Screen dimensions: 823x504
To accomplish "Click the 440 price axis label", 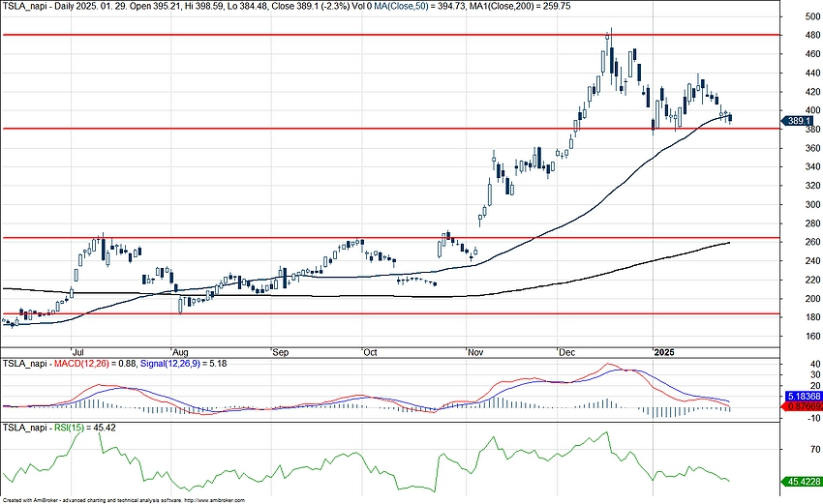I will (812, 73).
